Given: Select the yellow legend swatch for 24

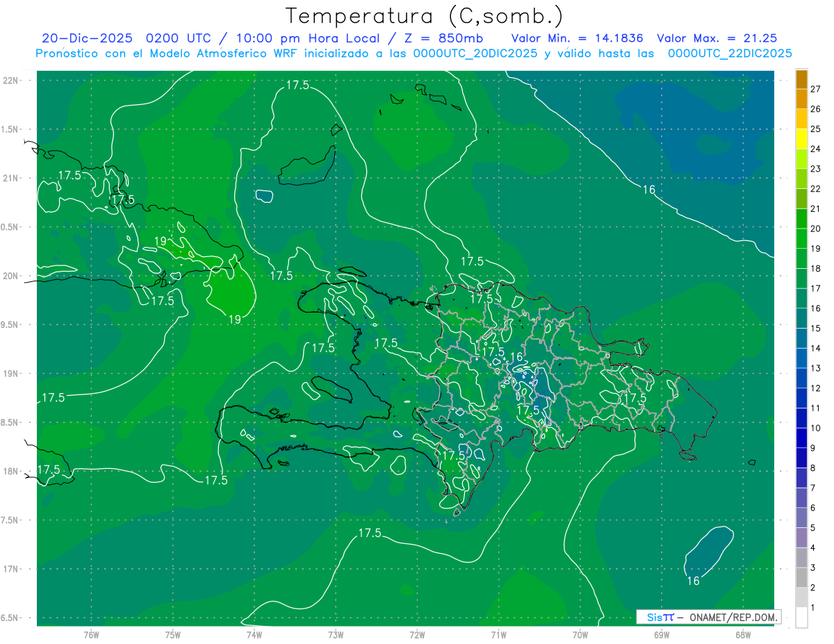Looking at the screenshot, I should [x=801, y=139].
